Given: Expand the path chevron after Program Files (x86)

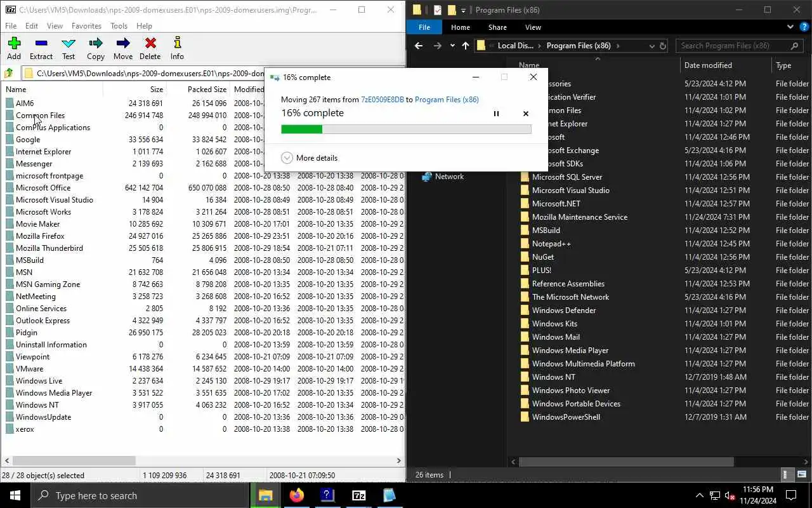Looking at the screenshot, I should (x=618, y=46).
